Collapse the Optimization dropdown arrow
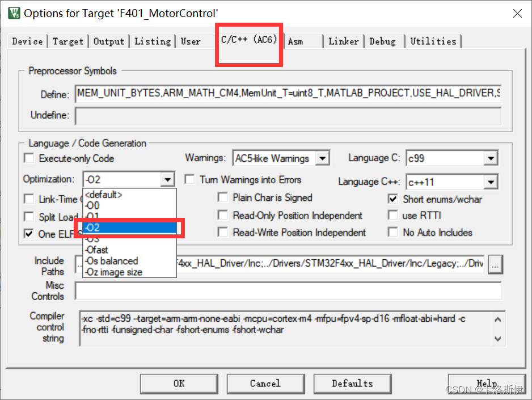Screen dimensions: 532x400 (x=168, y=179)
